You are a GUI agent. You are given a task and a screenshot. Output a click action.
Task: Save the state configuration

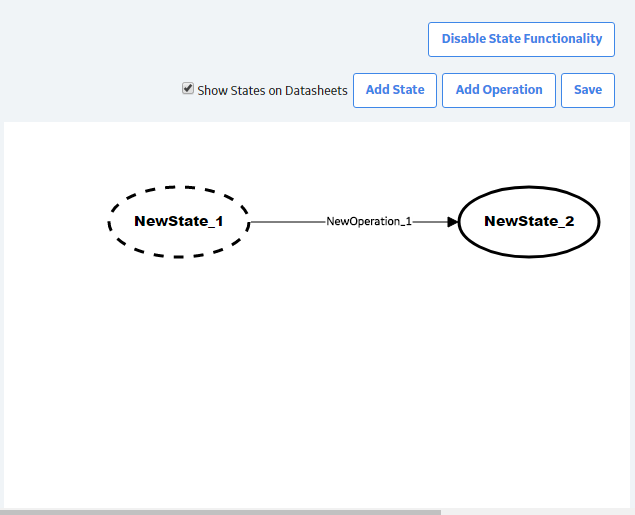(x=588, y=90)
